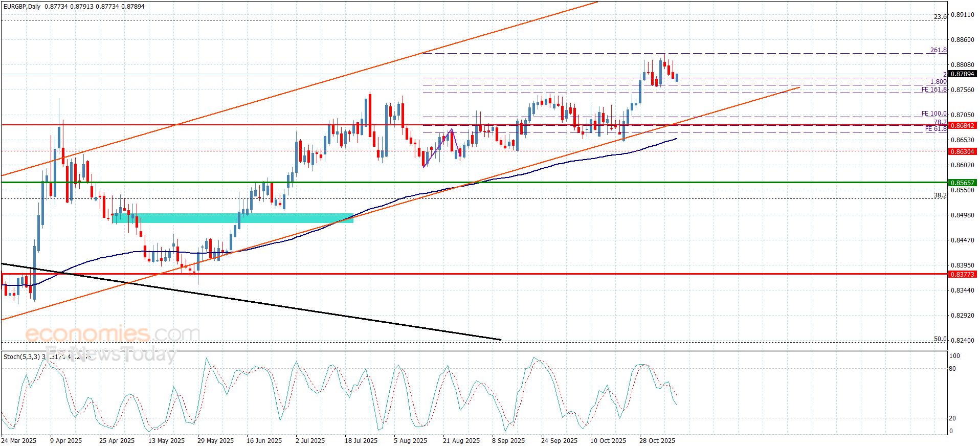
Task: Click the red 0.86842 price tag
Action: 962,125
